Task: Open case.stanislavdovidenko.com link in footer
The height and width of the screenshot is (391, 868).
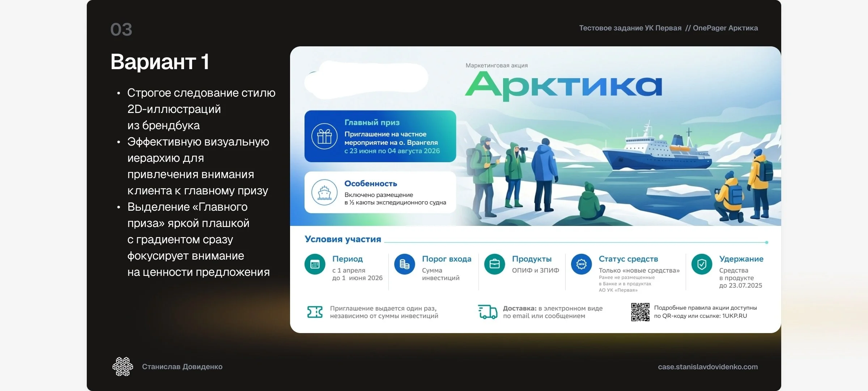Action: pos(708,367)
